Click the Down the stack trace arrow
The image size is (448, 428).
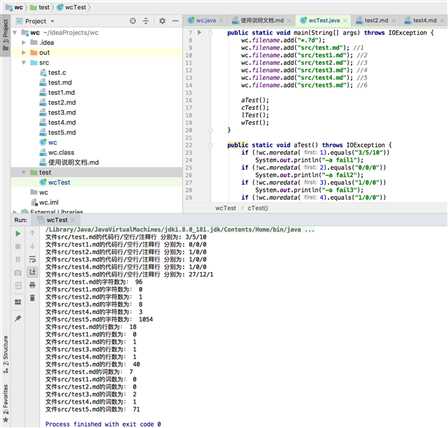32,246
